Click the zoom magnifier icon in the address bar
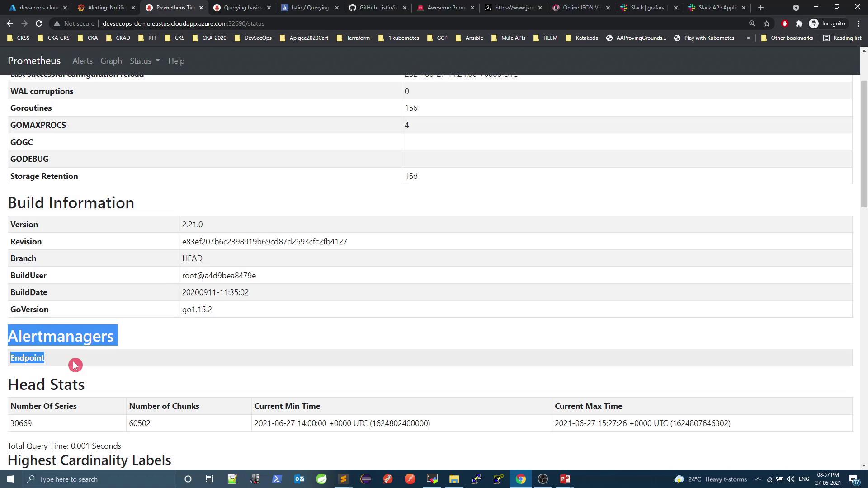 [x=752, y=23]
